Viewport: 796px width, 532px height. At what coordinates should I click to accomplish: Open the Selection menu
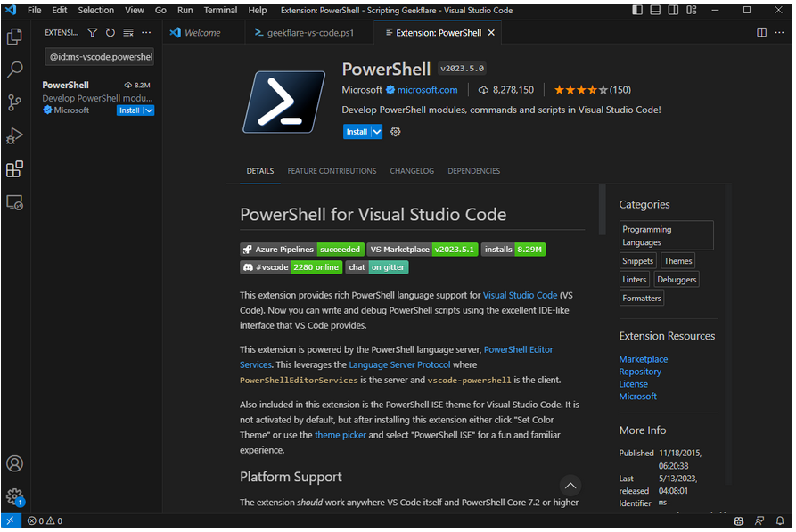[96, 10]
